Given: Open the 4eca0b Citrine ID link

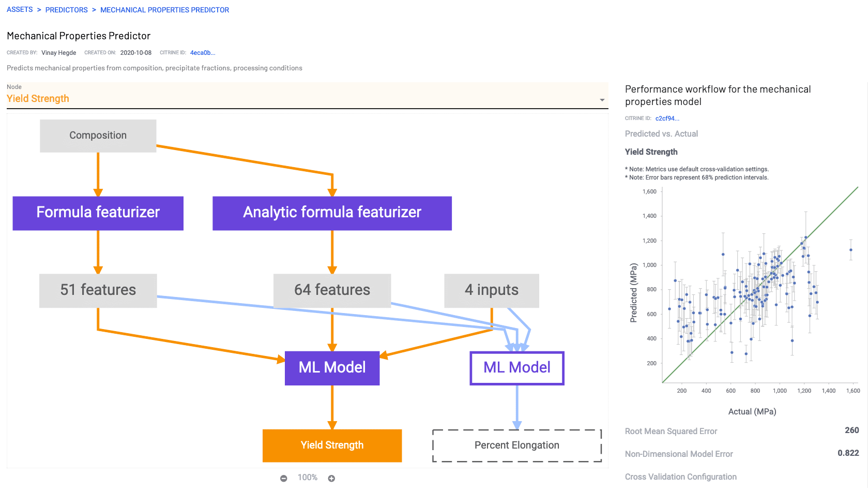Looking at the screenshot, I should (203, 52).
